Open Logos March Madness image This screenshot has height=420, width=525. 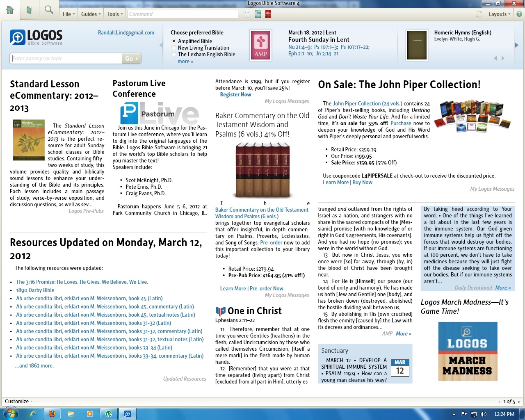pyautogui.click(x=468, y=351)
